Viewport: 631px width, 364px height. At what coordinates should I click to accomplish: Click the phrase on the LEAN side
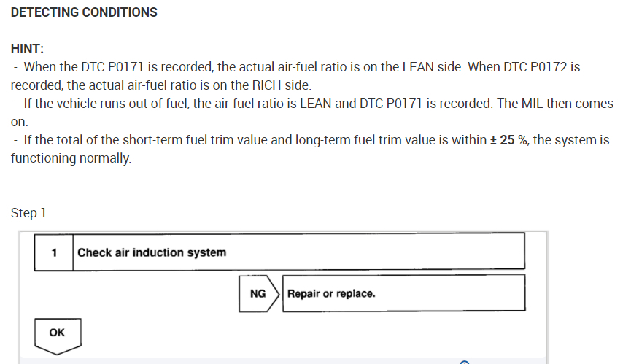(417, 67)
